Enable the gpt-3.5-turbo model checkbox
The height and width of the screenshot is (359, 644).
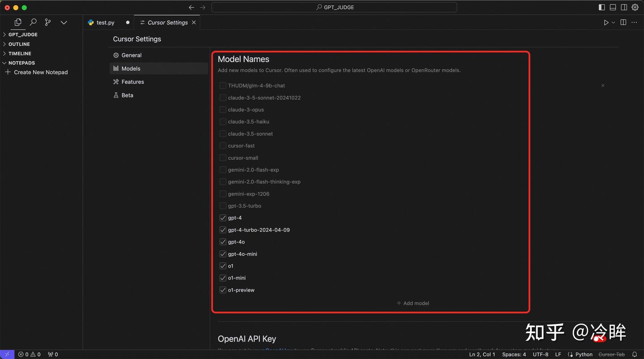click(x=223, y=205)
